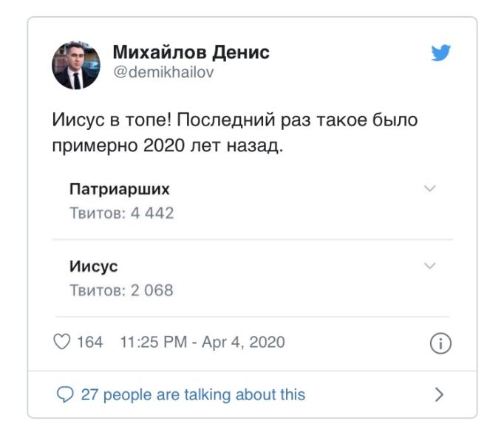504x443 pixels.
Task: Click the 164 likes count
Action: point(90,343)
